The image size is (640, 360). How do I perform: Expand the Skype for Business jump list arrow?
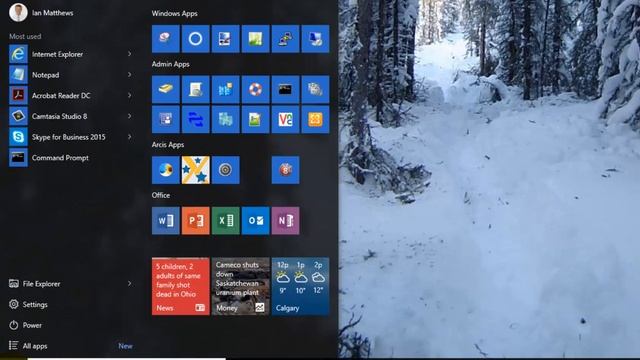tap(129, 137)
